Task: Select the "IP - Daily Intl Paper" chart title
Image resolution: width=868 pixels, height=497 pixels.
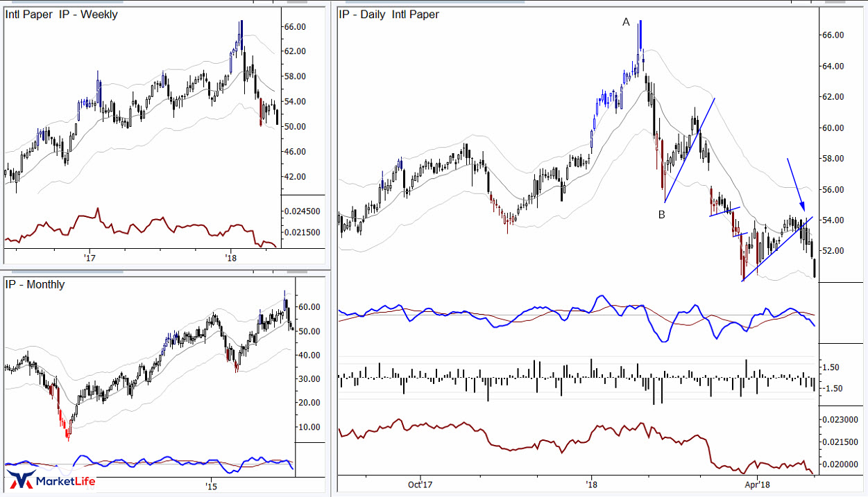Action: coord(389,14)
